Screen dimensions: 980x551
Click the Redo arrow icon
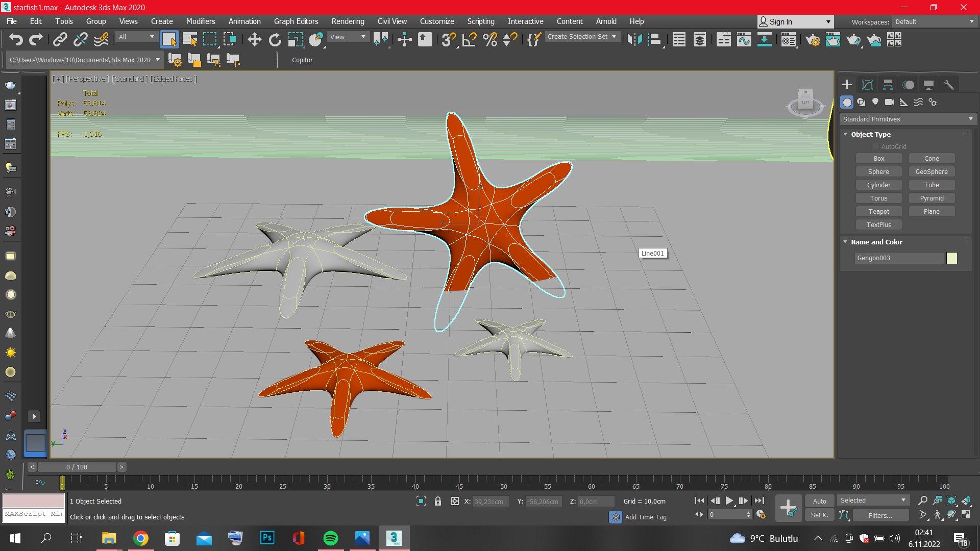[x=36, y=39]
